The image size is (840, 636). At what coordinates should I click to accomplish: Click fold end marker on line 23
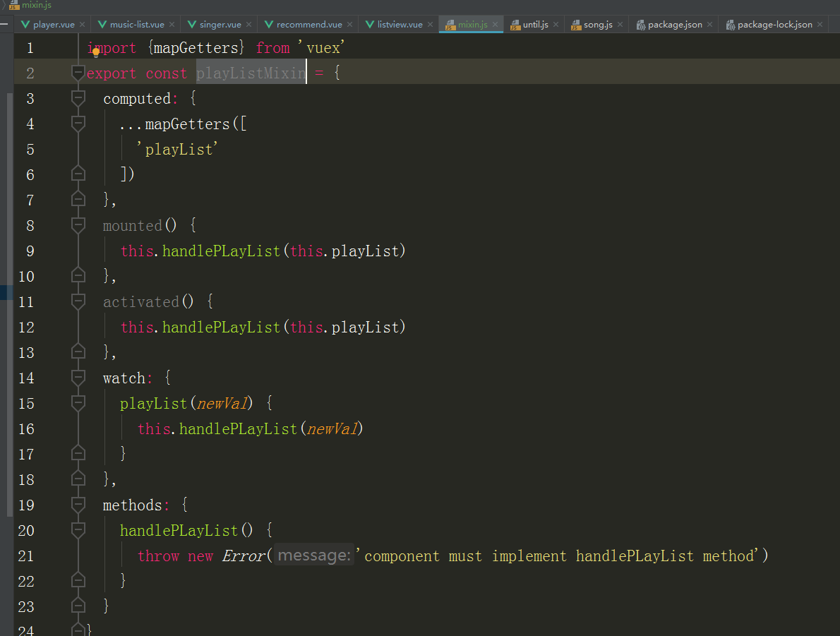[x=78, y=606]
